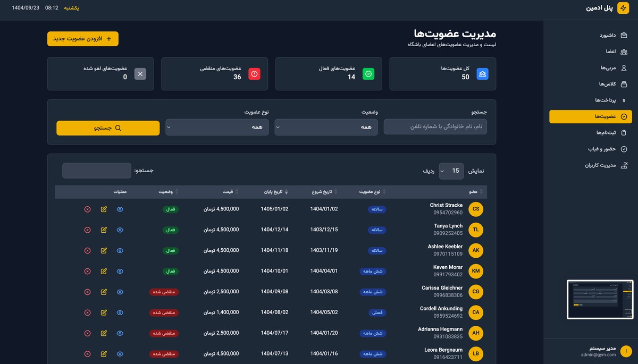This screenshot has height=364, width=638.
Task: Show Carissa Gleichner's record via eye icon
Action: tap(120, 292)
